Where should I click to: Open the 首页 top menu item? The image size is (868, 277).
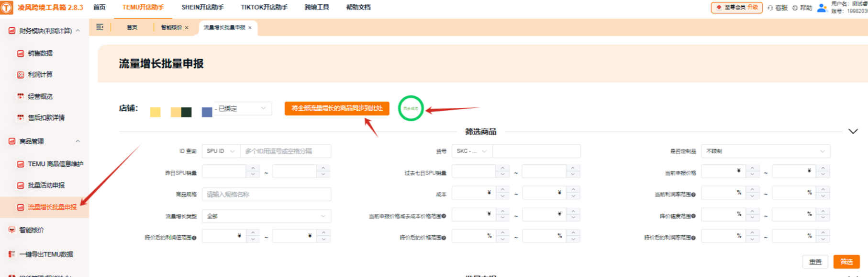point(99,7)
